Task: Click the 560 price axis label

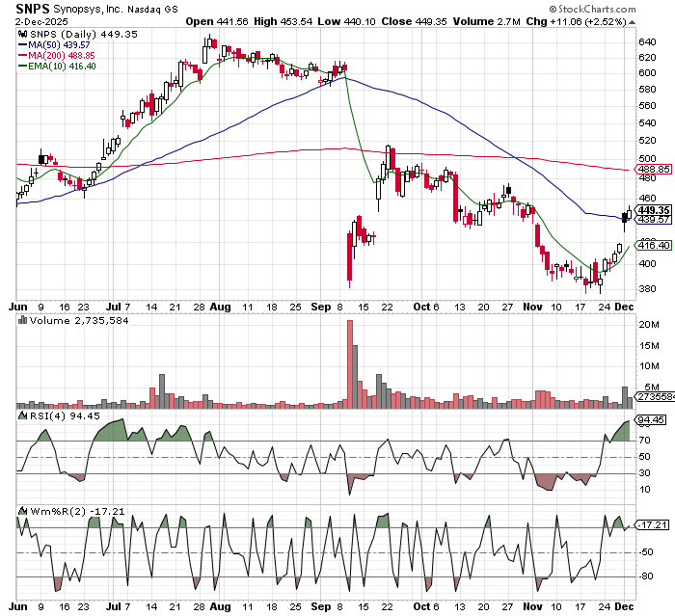Action: point(647,106)
